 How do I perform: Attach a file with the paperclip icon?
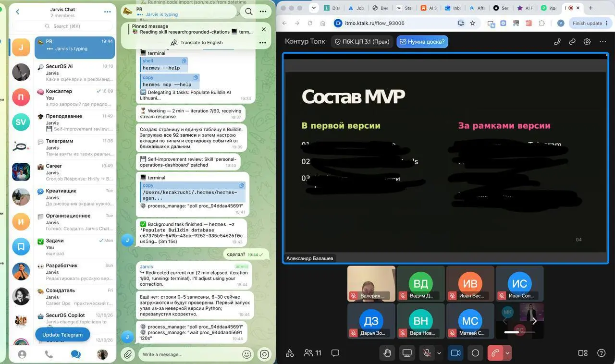(x=127, y=354)
